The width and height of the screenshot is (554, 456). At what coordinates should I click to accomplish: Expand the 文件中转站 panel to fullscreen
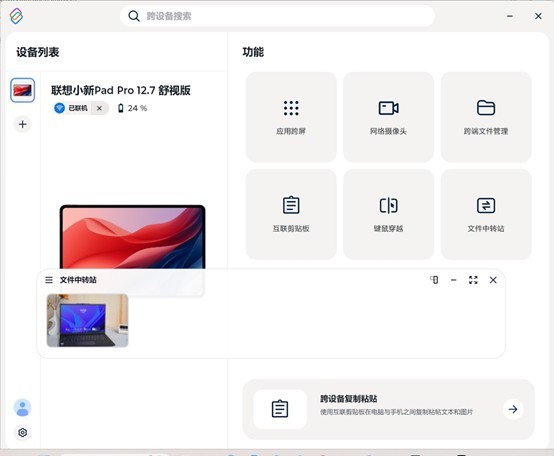coord(473,280)
